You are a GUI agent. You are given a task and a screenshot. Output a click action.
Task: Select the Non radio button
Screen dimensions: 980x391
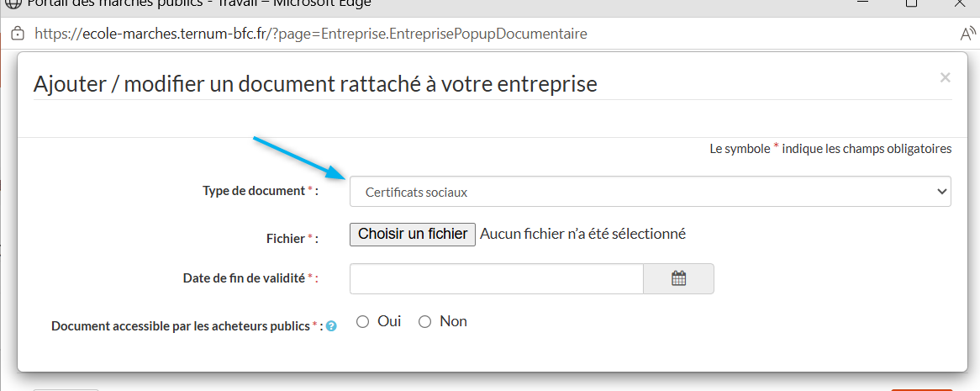pyautogui.click(x=425, y=322)
